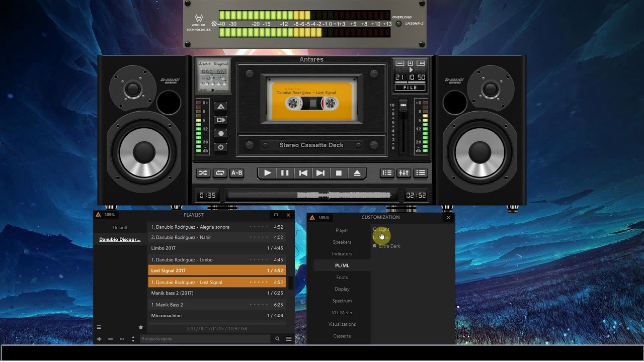Click the FiLE button under the clock display
This screenshot has height=362, width=644.
(x=411, y=87)
